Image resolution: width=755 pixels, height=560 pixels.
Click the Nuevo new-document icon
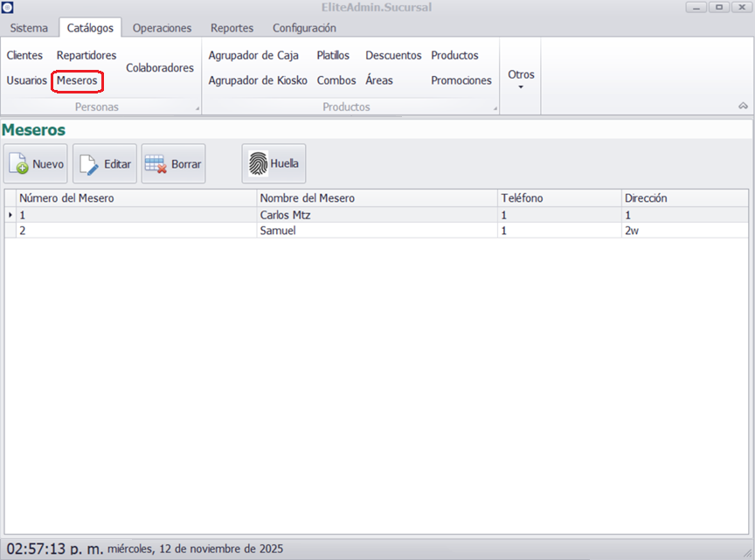[19, 164]
